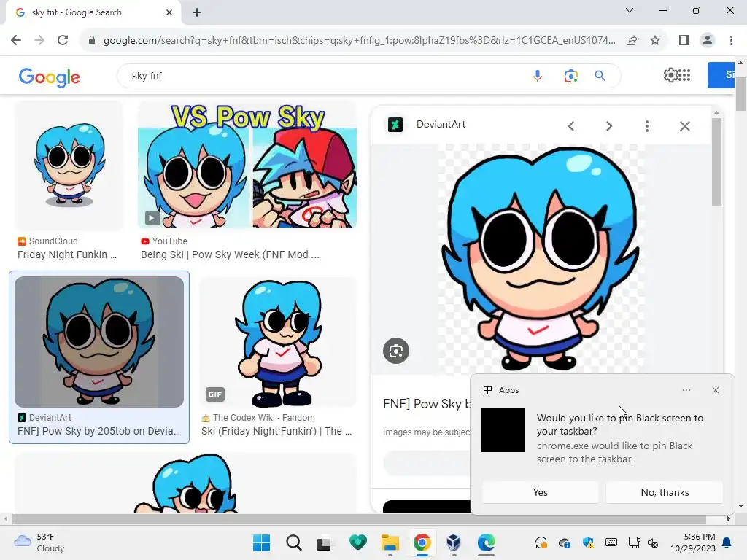Click the page vertical scrollbar thumb
Screen dimensions: 747x560
point(741,93)
